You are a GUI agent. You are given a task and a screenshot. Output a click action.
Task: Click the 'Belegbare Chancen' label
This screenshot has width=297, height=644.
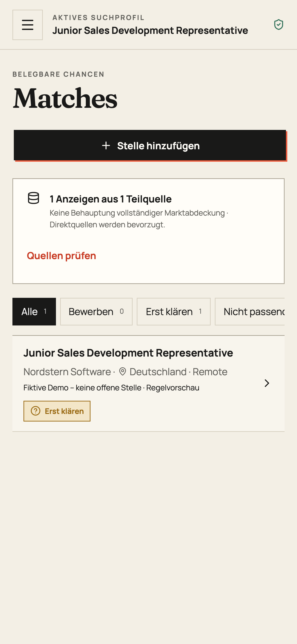[x=58, y=74]
